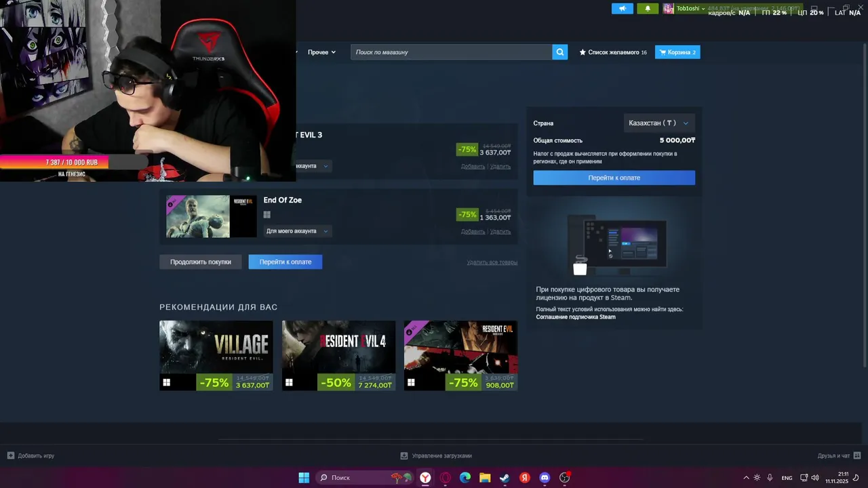Screen dimensions: 868x488
Task: Click Добавить игру in Steam footer
Action: tap(31, 455)
